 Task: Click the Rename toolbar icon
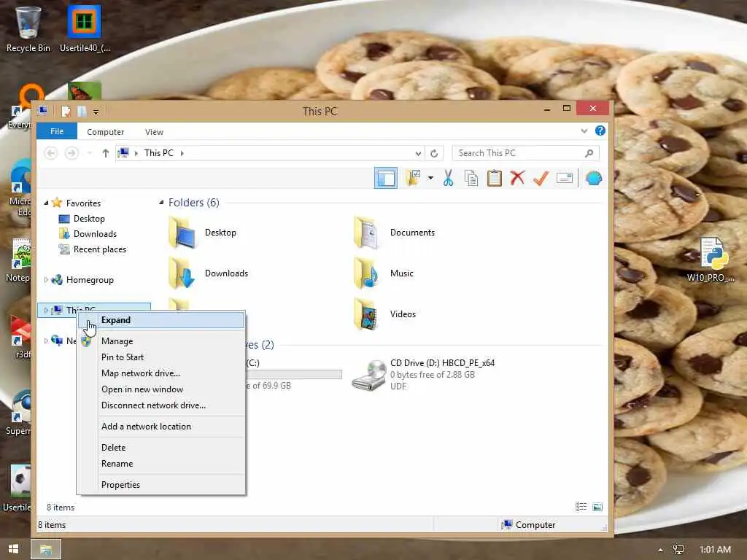coord(565,178)
